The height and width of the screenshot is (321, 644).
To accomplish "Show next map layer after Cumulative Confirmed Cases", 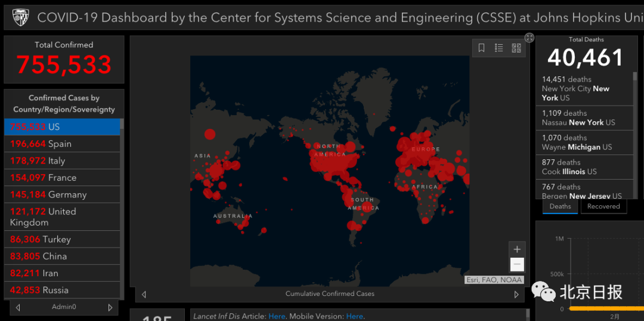I will [x=516, y=294].
